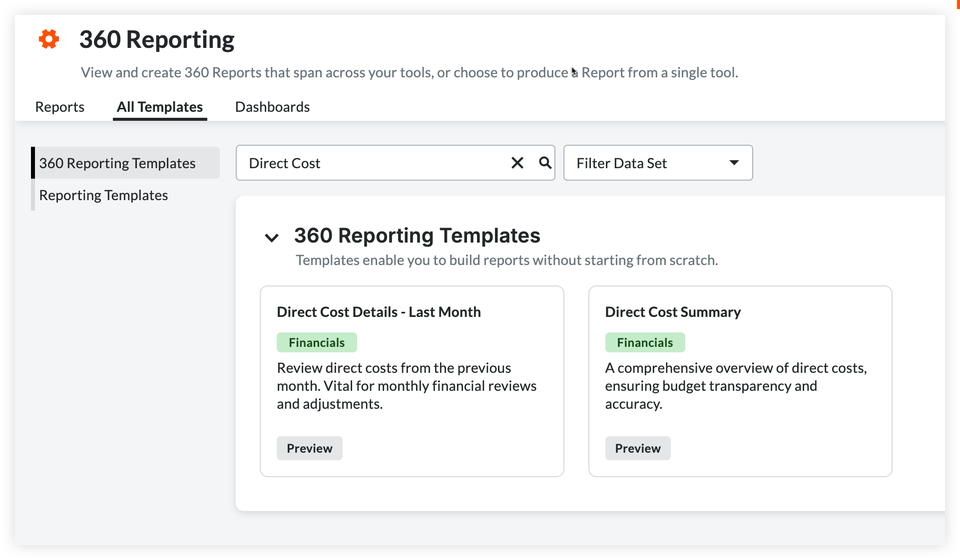960x560 pixels.
Task: Select 360 Reporting Templates in sidebar
Action: click(x=117, y=163)
